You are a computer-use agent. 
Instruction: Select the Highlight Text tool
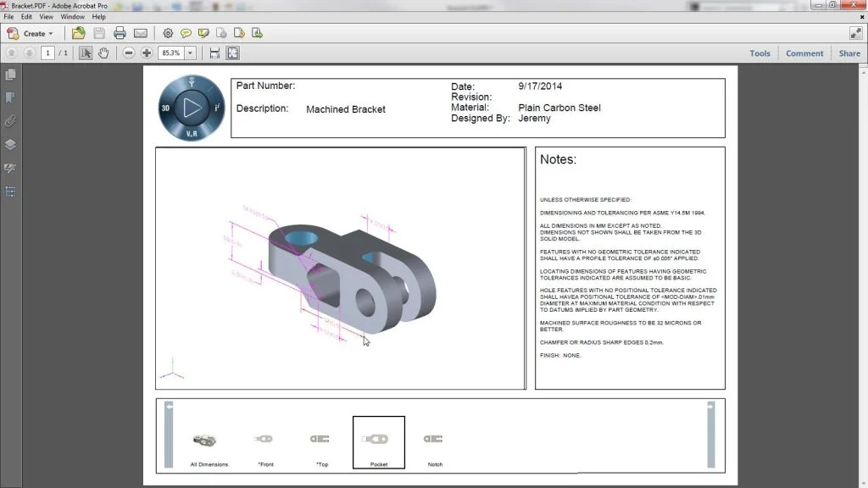pyautogui.click(x=203, y=33)
